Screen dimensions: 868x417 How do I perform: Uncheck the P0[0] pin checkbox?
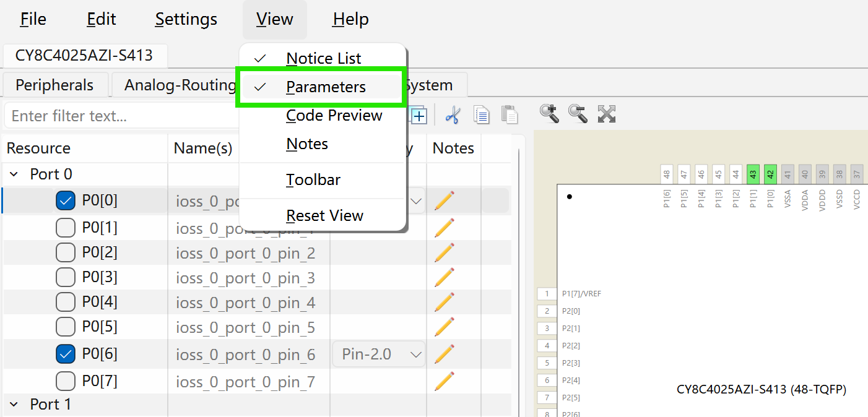point(66,200)
